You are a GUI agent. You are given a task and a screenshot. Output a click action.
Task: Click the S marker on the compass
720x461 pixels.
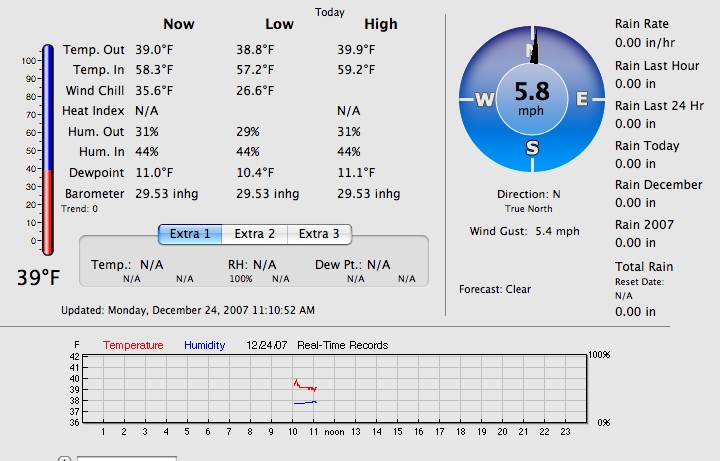point(532,148)
